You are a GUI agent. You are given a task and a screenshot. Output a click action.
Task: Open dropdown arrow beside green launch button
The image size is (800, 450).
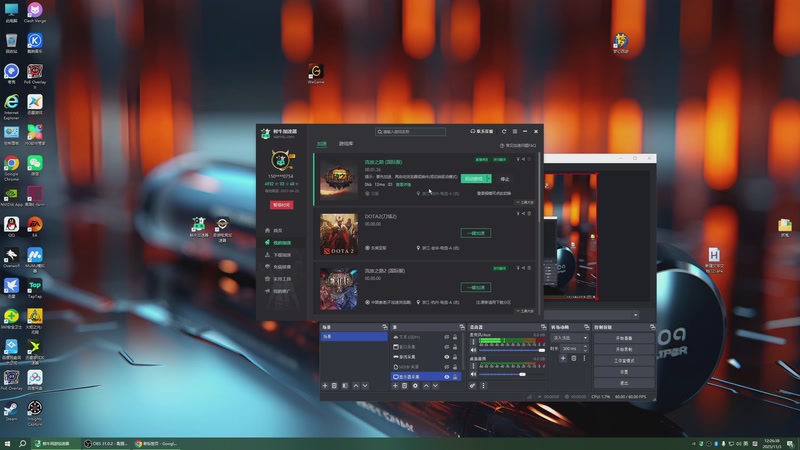coord(489,179)
